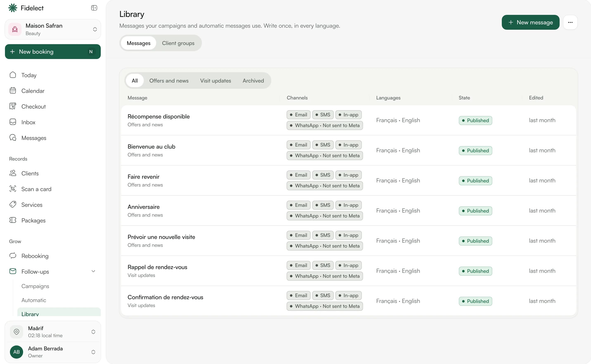Open the Maison Safran business switcher
The image size is (591, 364).
(x=53, y=29)
